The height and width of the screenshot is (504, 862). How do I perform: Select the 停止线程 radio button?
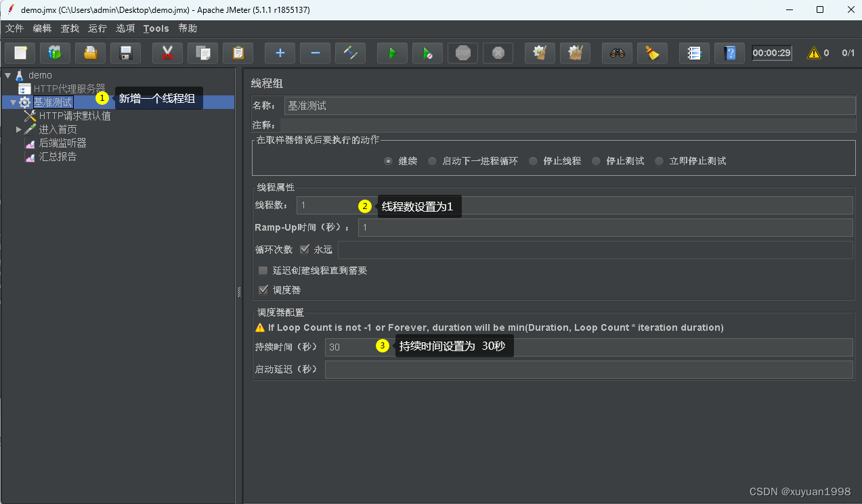[x=533, y=161]
